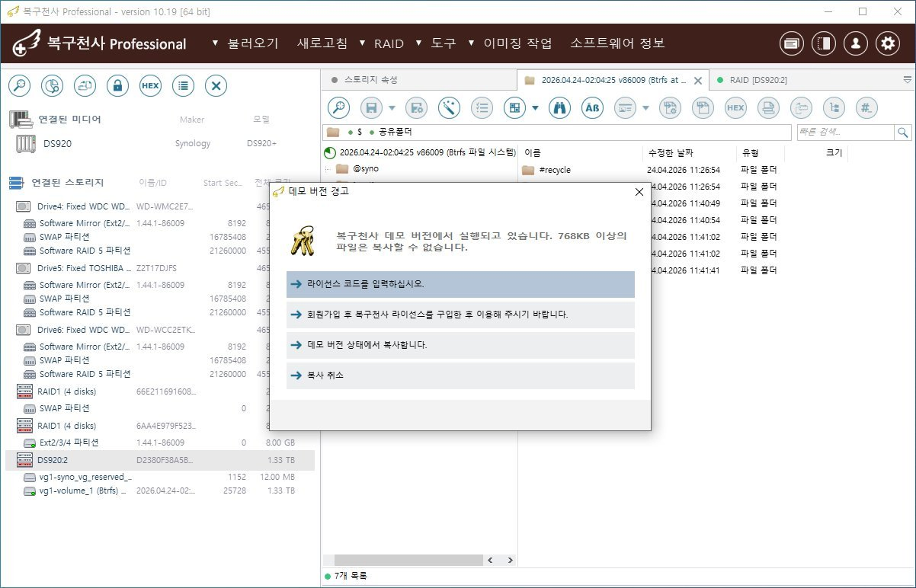
Task: Click the stacked document icon in explorer toolbar
Action: click(x=768, y=108)
